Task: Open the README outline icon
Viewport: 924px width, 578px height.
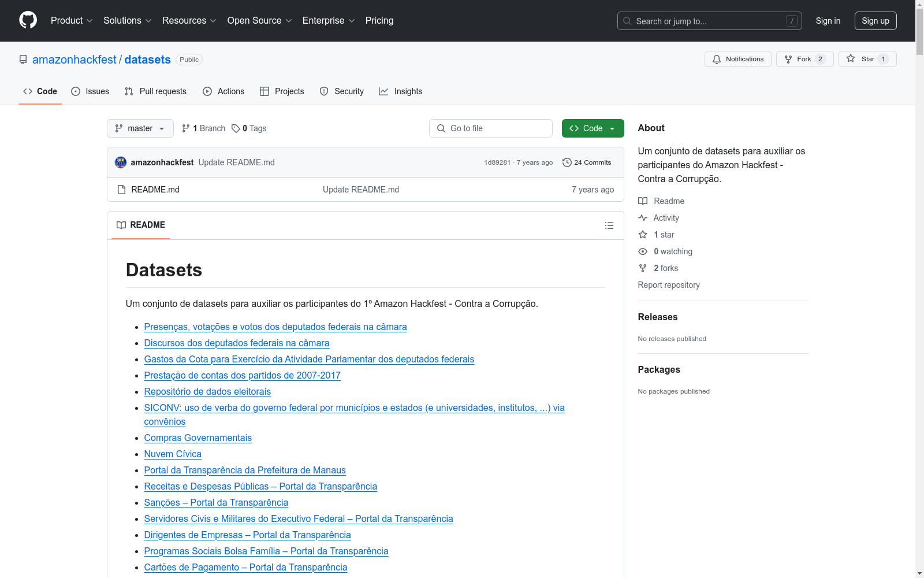Action: (x=609, y=225)
